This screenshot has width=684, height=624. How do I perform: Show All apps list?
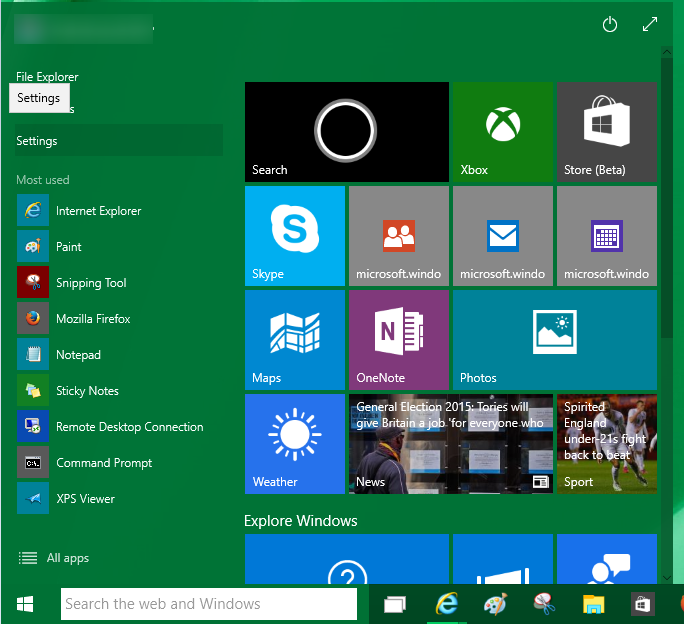pos(54,558)
